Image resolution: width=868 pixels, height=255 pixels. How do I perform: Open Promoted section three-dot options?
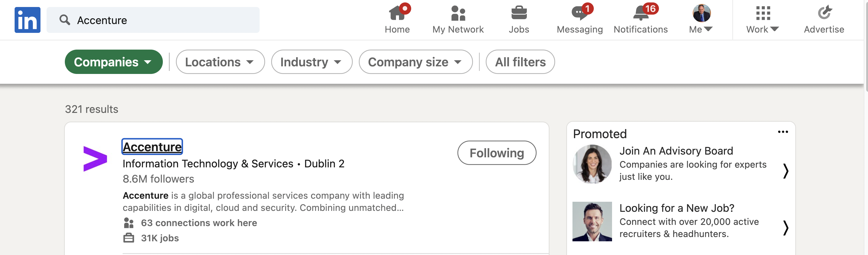783,132
